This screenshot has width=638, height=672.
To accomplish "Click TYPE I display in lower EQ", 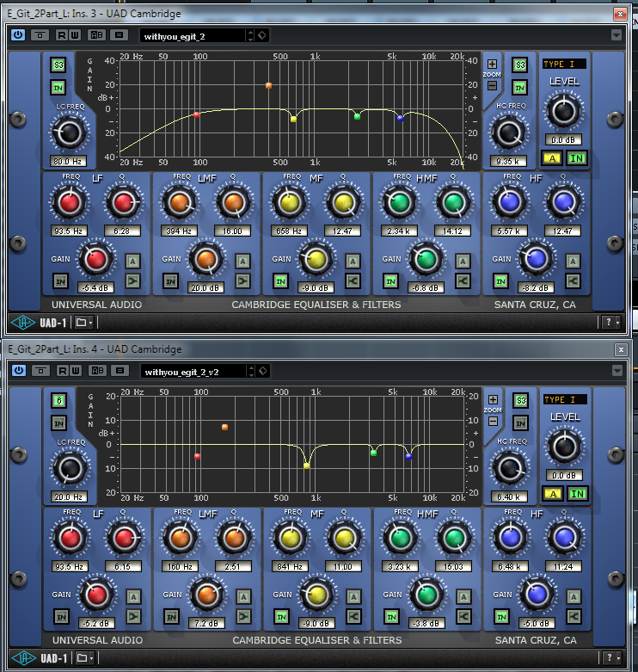I will pyautogui.click(x=565, y=400).
